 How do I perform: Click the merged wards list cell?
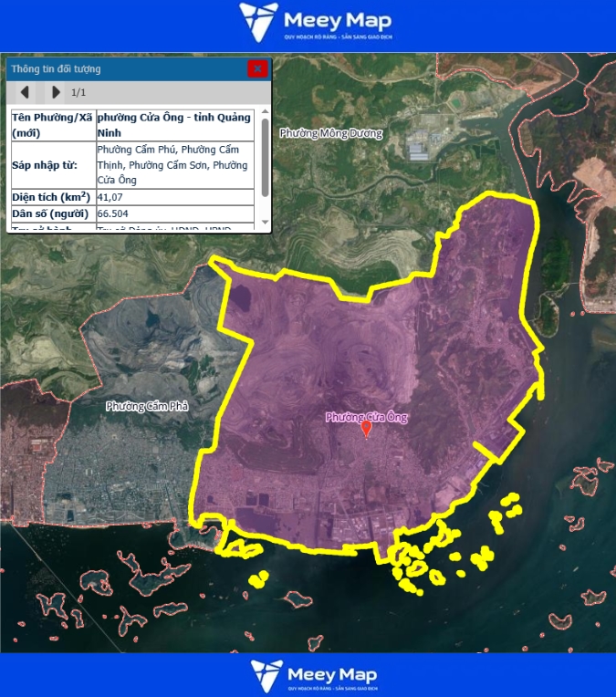173,165
